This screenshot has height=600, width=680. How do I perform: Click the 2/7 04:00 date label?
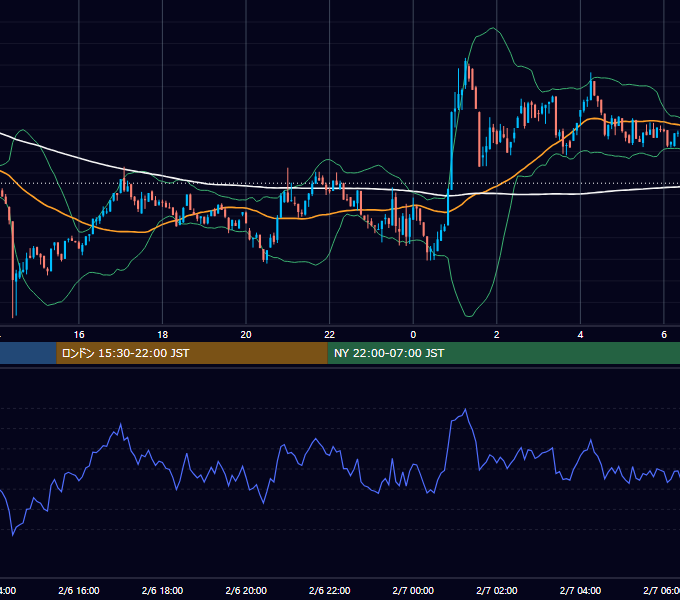(x=580, y=590)
